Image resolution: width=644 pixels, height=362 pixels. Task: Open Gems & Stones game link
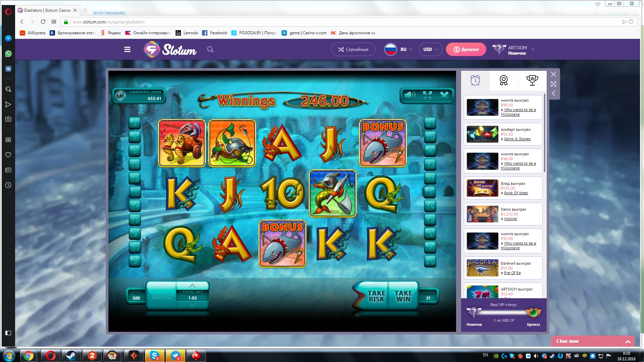517,139
